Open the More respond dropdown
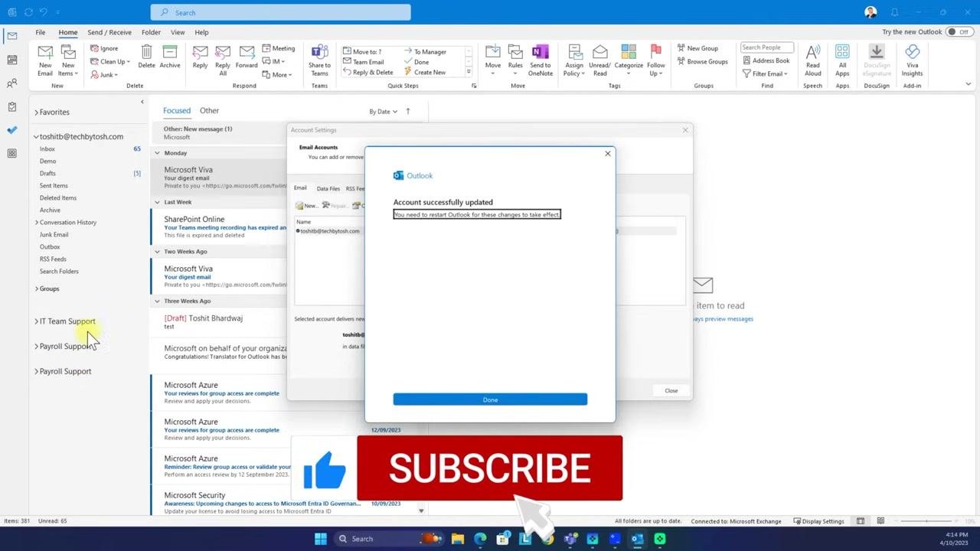This screenshot has width=980, height=551. (276, 74)
